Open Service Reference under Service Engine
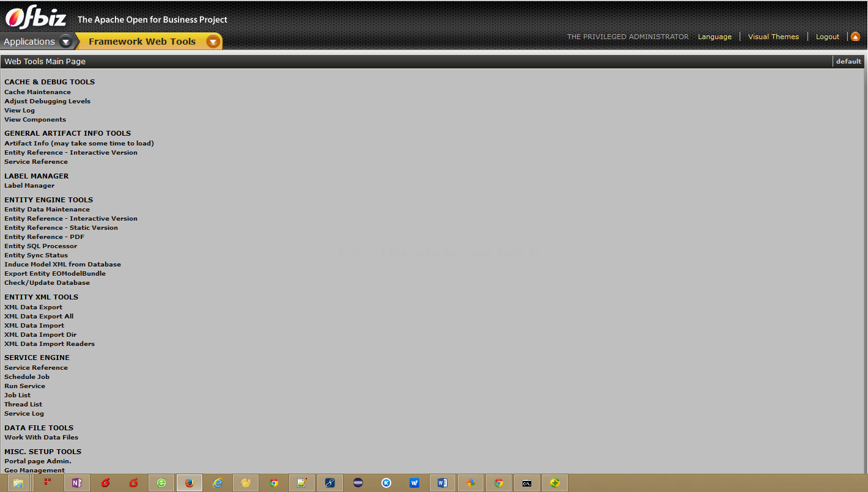The width and height of the screenshot is (868, 492). coord(36,368)
